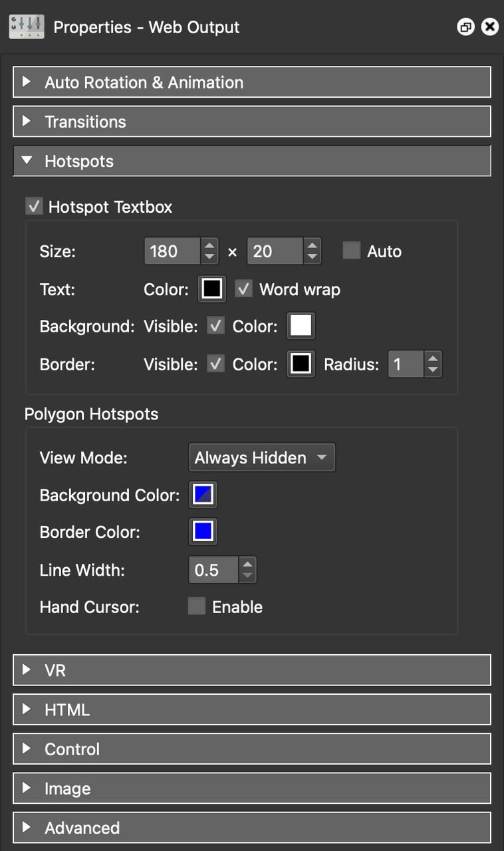504x851 pixels.
Task: Click the View Mode label
Action: click(x=84, y=458)
